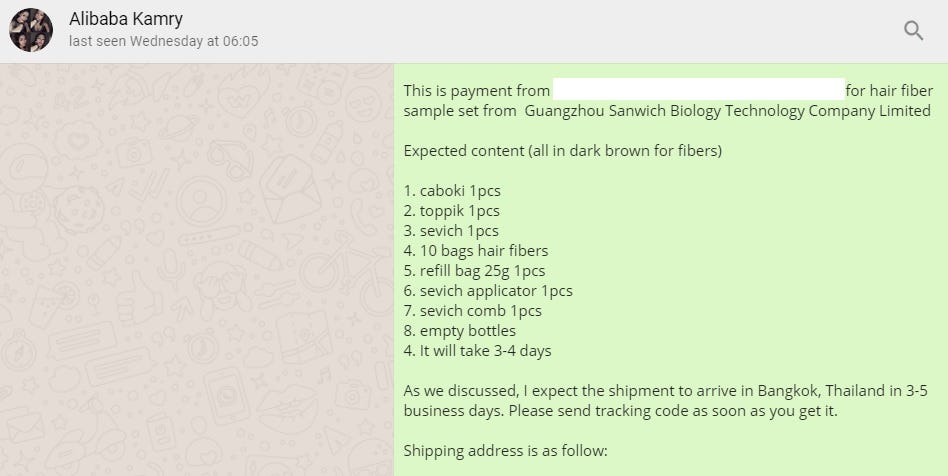Click list item '2. toppik 1pcs'
The width and height of the screenshot is (948, 476).
coord(452,211)
